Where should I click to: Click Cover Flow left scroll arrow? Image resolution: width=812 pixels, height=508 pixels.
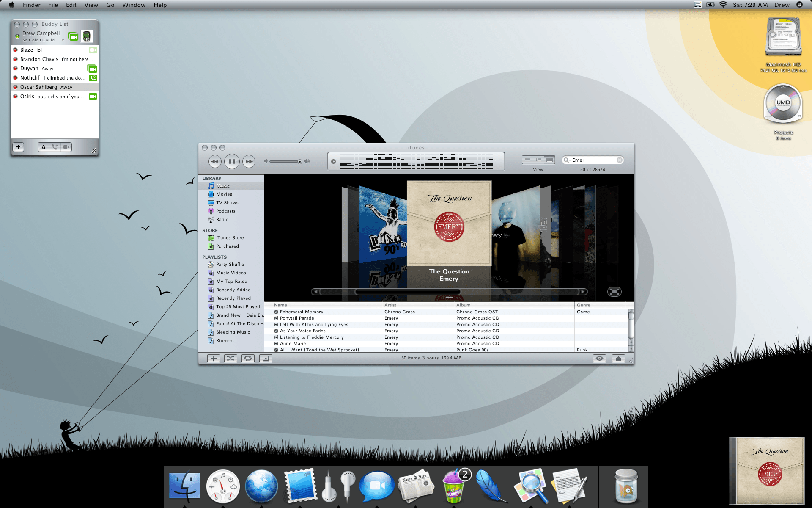click(x=315, y=292)
